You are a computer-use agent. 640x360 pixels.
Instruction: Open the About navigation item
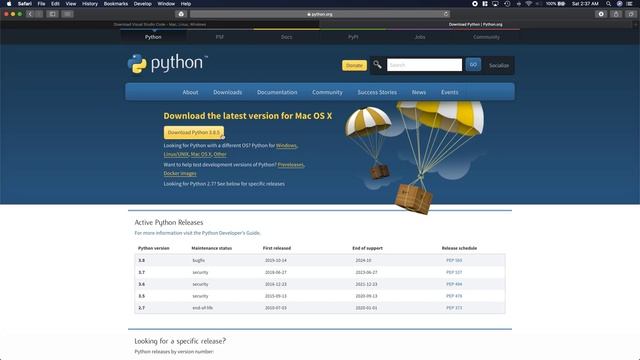pyautogui.click(x=190, y=92)
